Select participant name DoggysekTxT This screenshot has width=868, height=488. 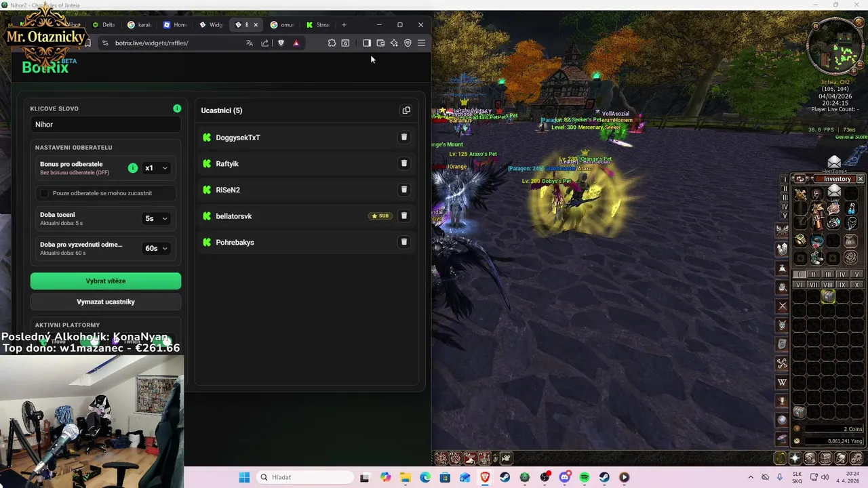click(238, 138)
